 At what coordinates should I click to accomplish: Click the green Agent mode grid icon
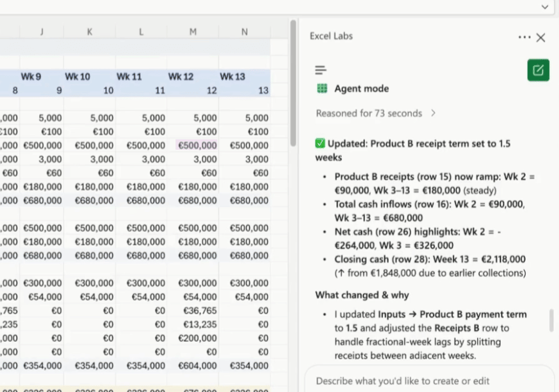click(x=322, y=89)
